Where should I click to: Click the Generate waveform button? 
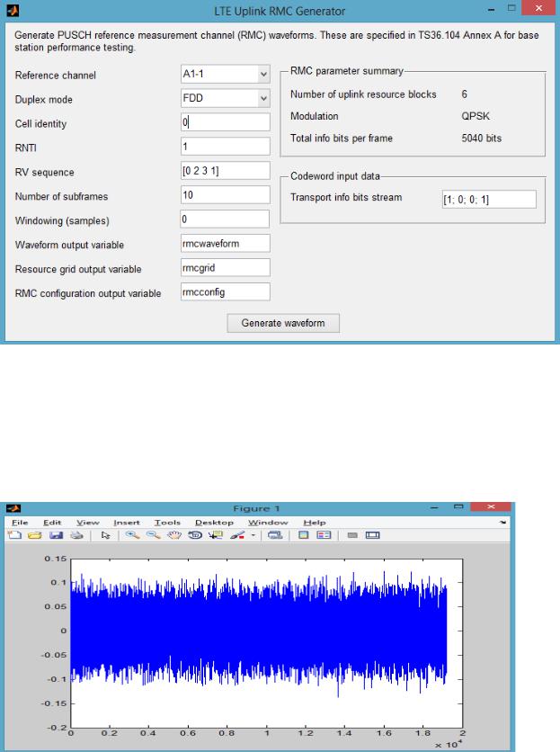(283, 323)
